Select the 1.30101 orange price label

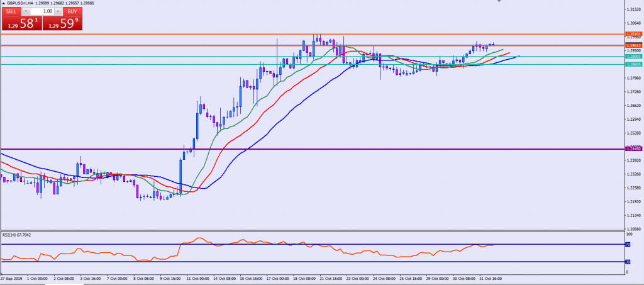click(633, 33)
